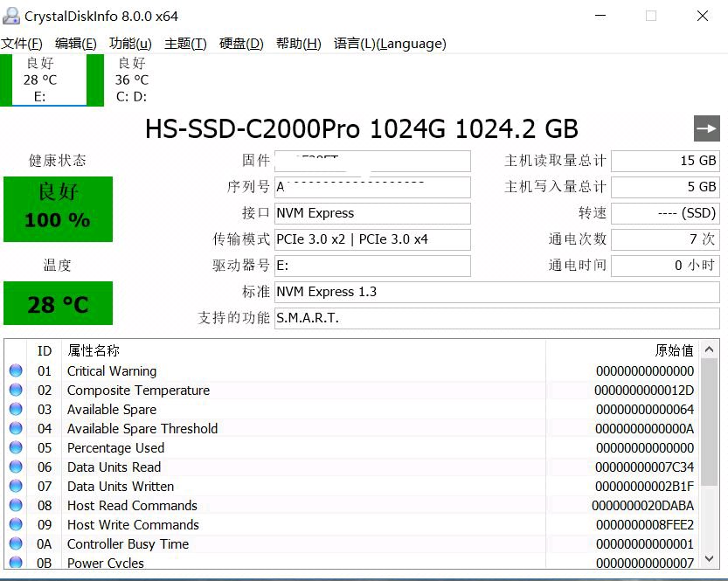Image resolution: width=728 pixels, height=581 pixels.
Task: Click the drive letter field showing E:
Action: pyautogui.click(x=372, y=266)
